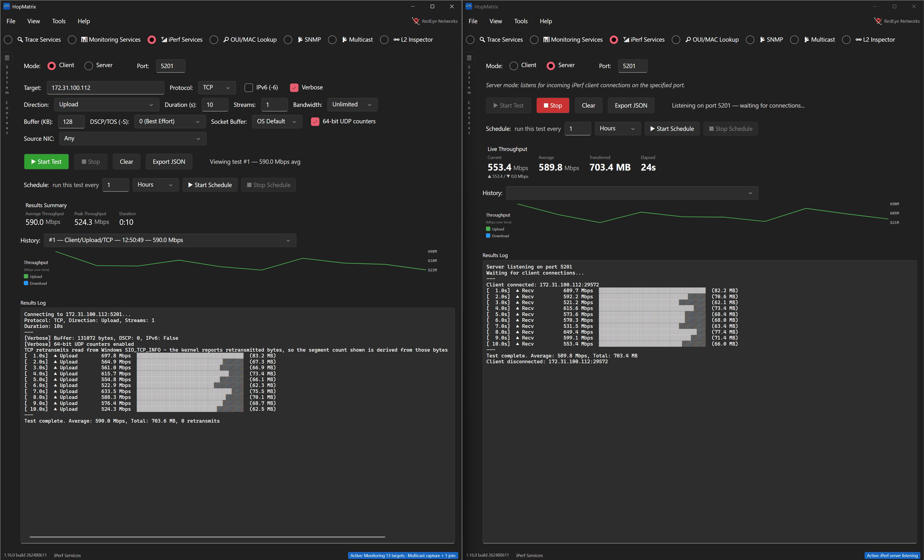Click Start Schedule in the left window
The width and height of the screenshot is (924, 560).
click(x=210, y=185)
